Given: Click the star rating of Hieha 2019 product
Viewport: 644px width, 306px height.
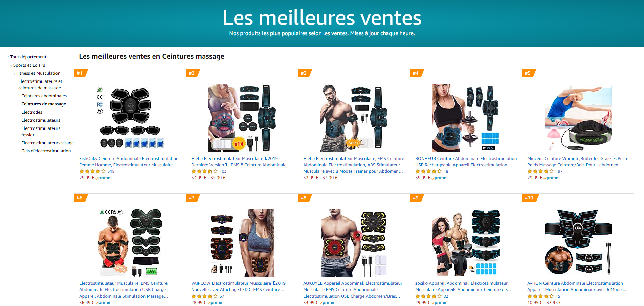Looking at the screenshot, I should point(204,171).
